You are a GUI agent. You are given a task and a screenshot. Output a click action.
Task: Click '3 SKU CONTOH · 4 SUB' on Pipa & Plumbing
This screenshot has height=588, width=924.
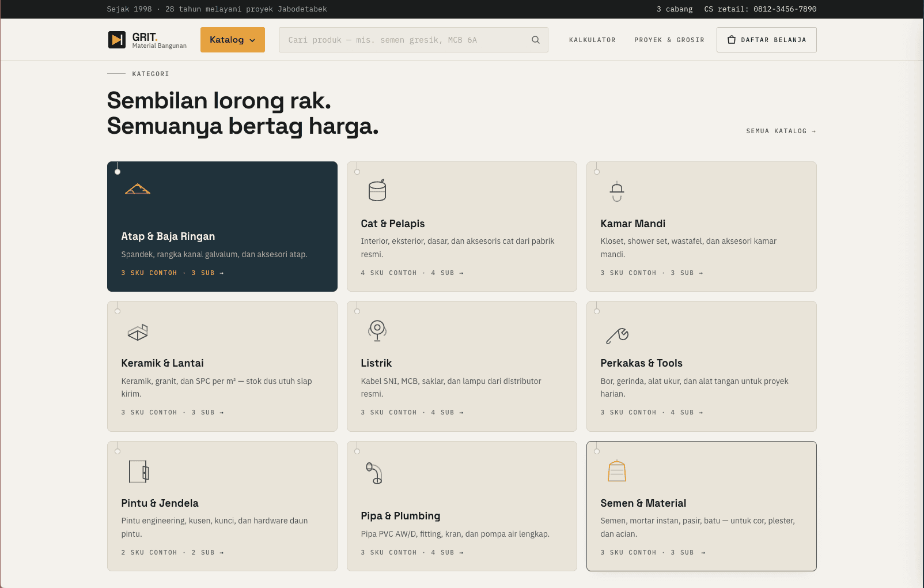coord(412,553)
